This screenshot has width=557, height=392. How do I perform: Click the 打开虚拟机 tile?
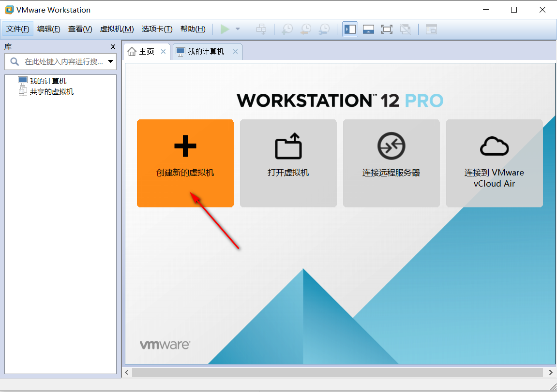tap(288, 163)
